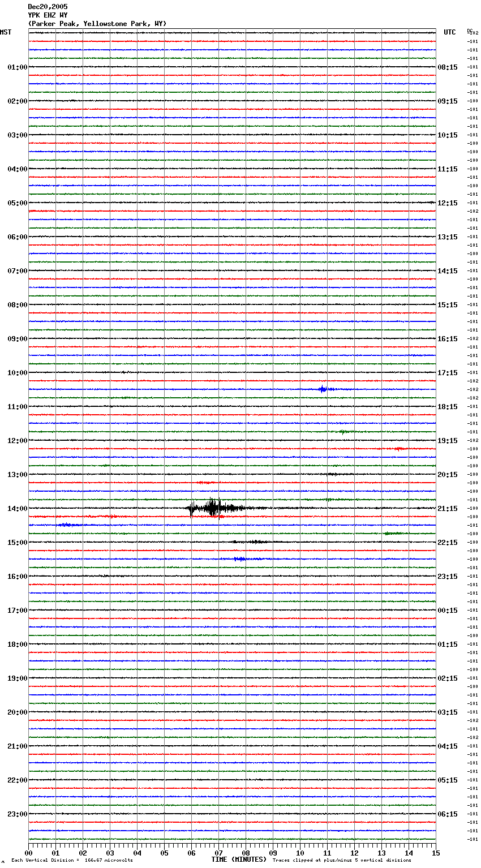The image size is (481, 868).
Task: Select the 08:00 MST hour label
Action: click(18, 305)
